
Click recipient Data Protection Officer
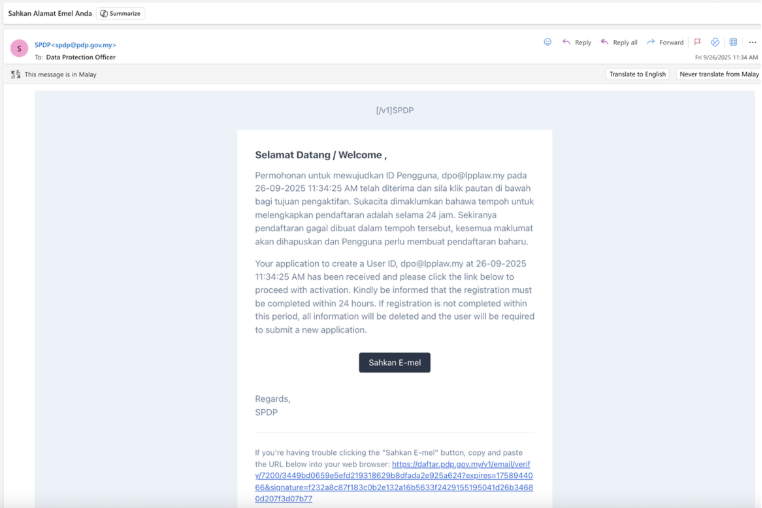click(80, 57)
